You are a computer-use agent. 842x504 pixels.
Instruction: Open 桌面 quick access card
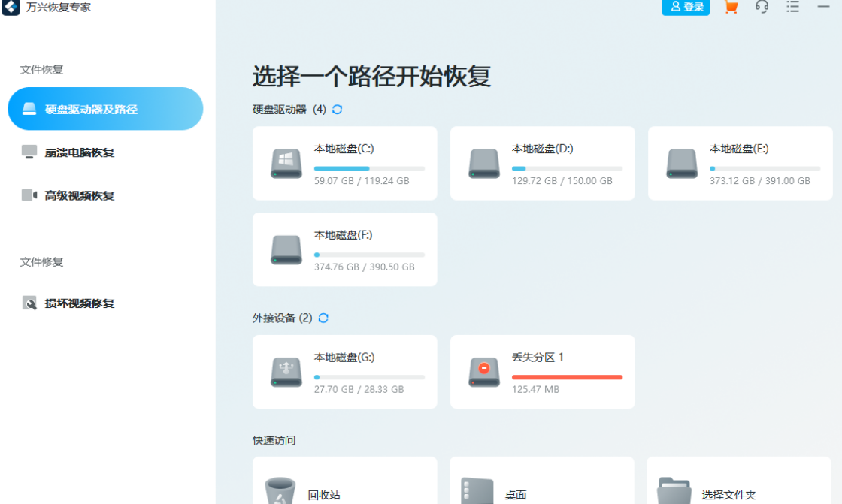(542, 484)
